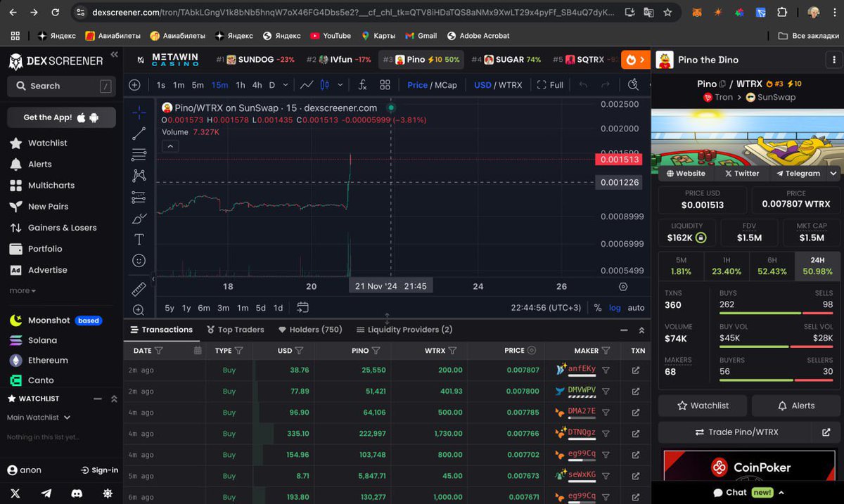
Task: Open Main Watchlist dropdown
Action: [x=39, y=418]
